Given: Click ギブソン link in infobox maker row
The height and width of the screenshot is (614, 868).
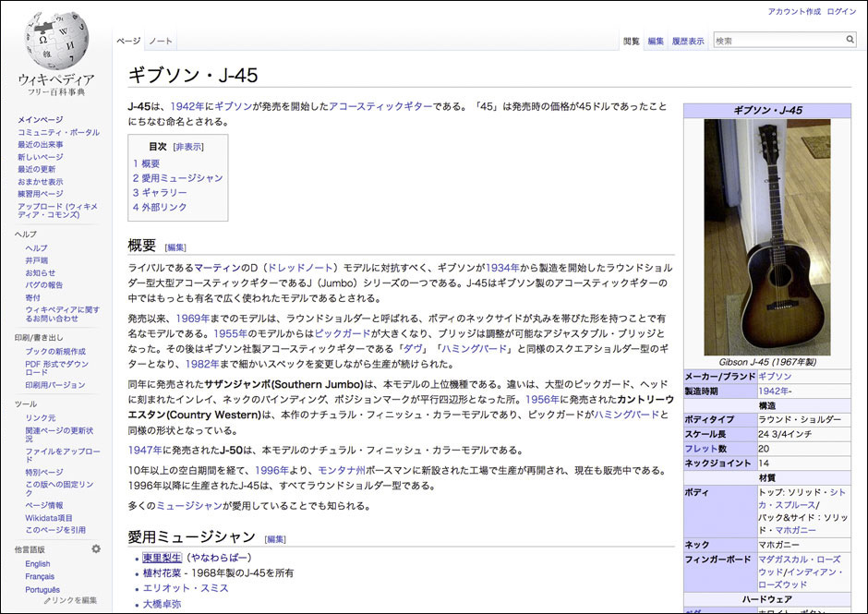Looking at the screenshot, I should 775,377.
